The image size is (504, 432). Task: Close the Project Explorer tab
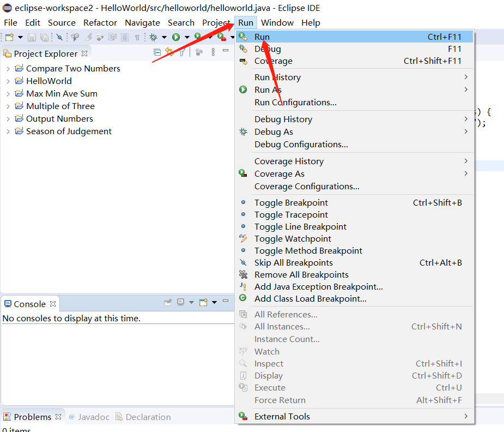(84, 53)
